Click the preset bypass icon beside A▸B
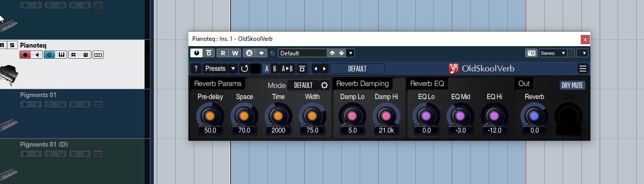The image size is (644, 184). tap(302, 68)
